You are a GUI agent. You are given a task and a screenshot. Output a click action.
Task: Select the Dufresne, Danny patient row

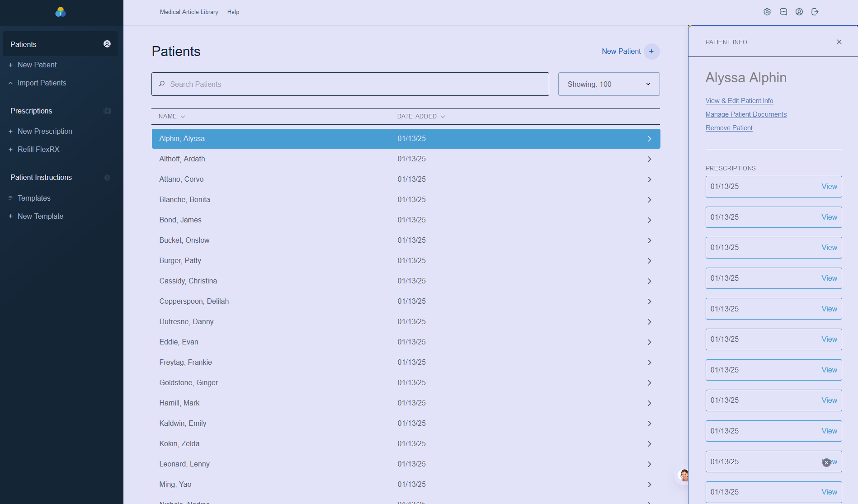(406, 321)
